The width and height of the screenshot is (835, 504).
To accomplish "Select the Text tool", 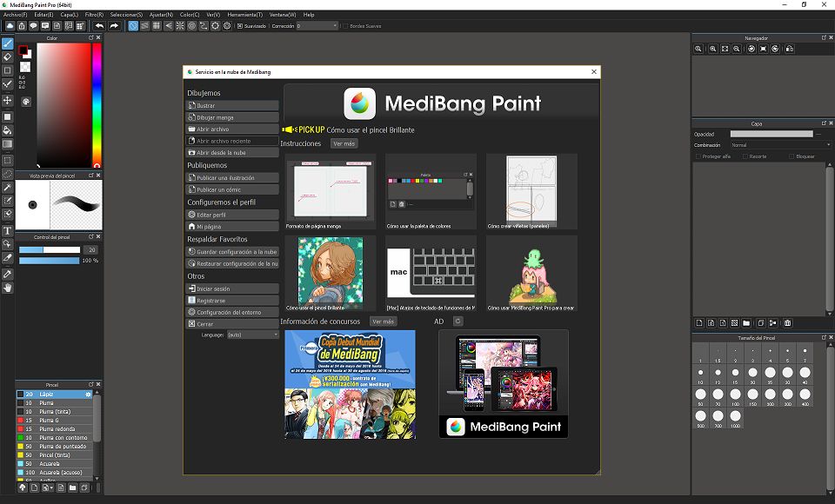I will tap(8, 230).
